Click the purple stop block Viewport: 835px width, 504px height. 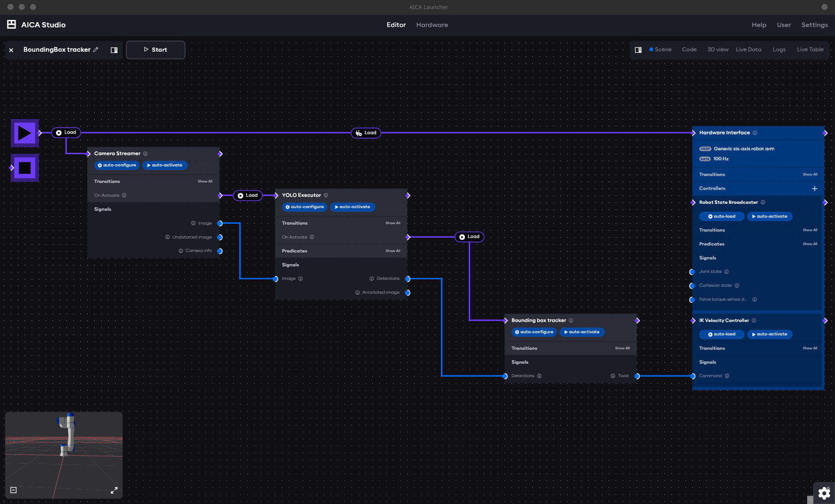coord(25,168)
